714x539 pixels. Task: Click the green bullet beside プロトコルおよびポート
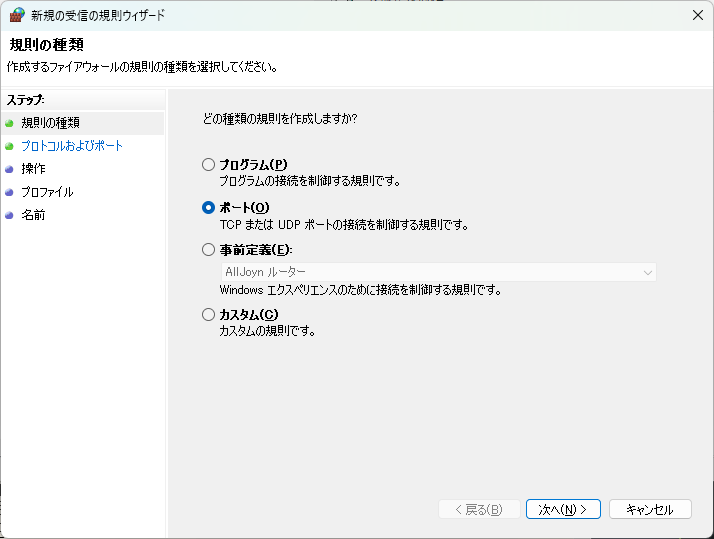[10, 146]
